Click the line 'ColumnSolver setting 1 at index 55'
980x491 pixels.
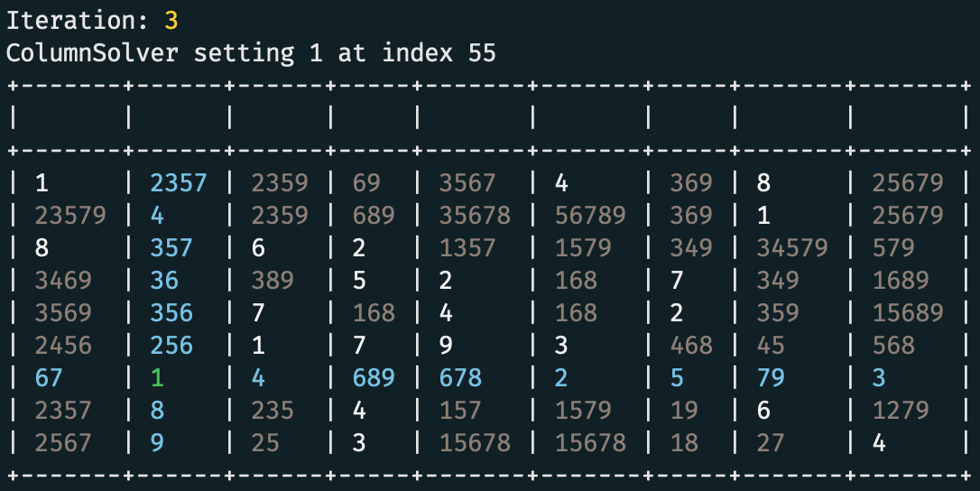251,53
